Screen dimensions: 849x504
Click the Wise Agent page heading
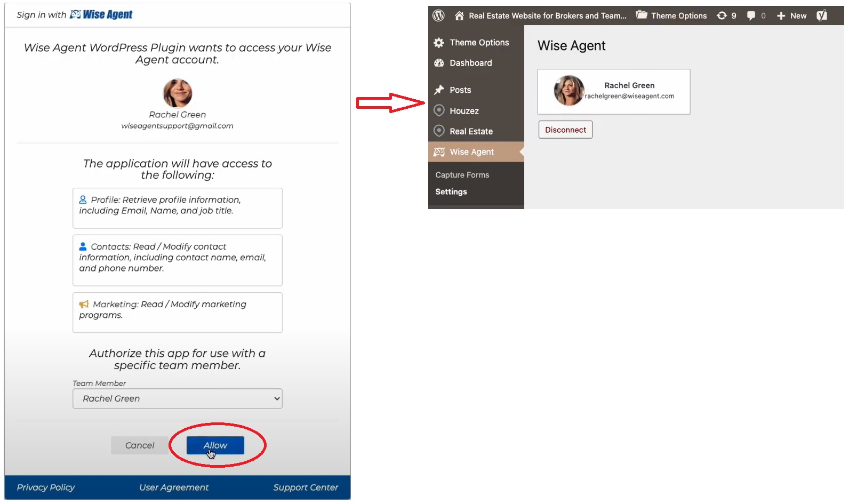pos(572,46)
